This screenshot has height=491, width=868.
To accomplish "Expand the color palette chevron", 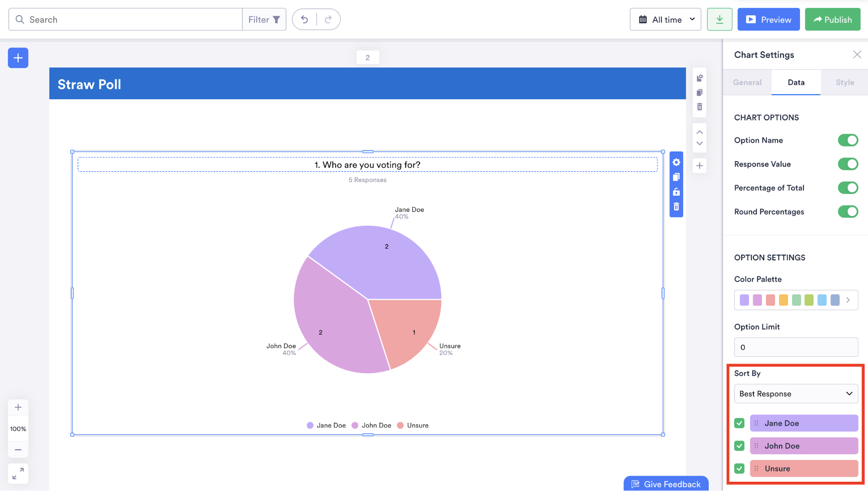I will [848, 300].
